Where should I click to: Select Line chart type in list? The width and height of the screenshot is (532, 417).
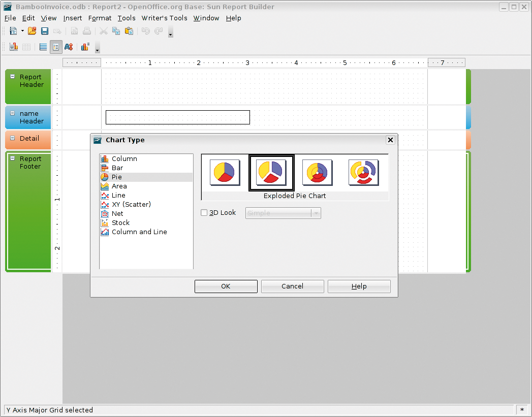146,195
